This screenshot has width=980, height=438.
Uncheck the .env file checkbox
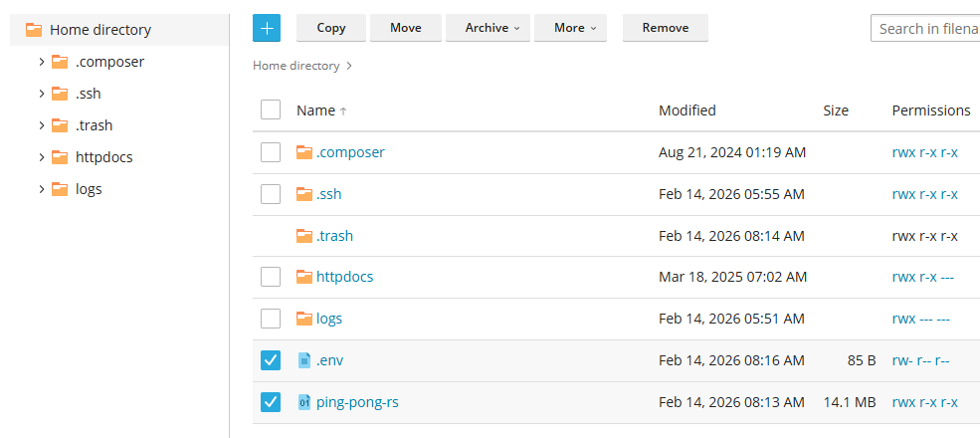[x=271, y=360]
